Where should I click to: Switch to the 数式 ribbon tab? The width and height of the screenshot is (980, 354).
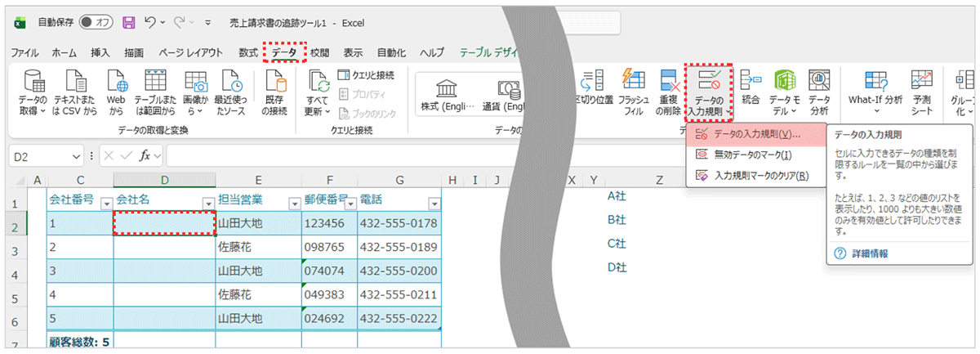[247, 52]
